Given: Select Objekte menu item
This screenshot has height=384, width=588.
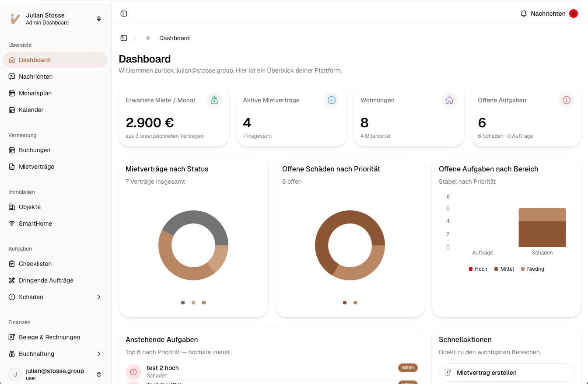Looking at the screenshot, I should coord(55,207).
